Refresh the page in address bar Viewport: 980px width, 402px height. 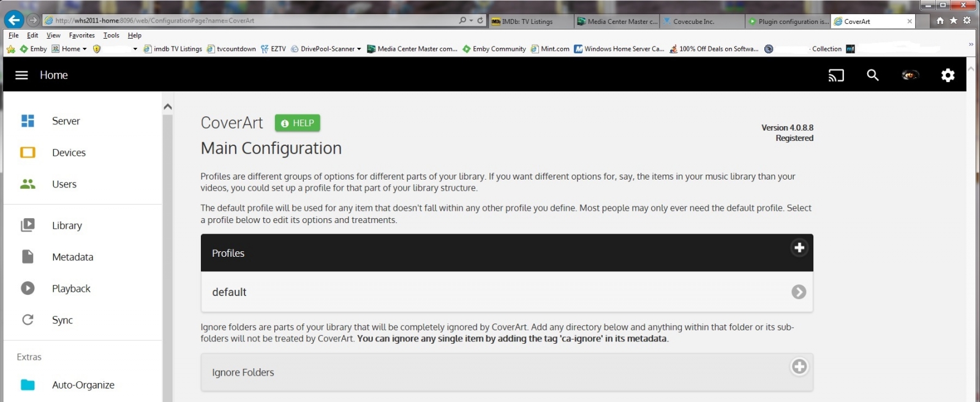coord(480,20)
